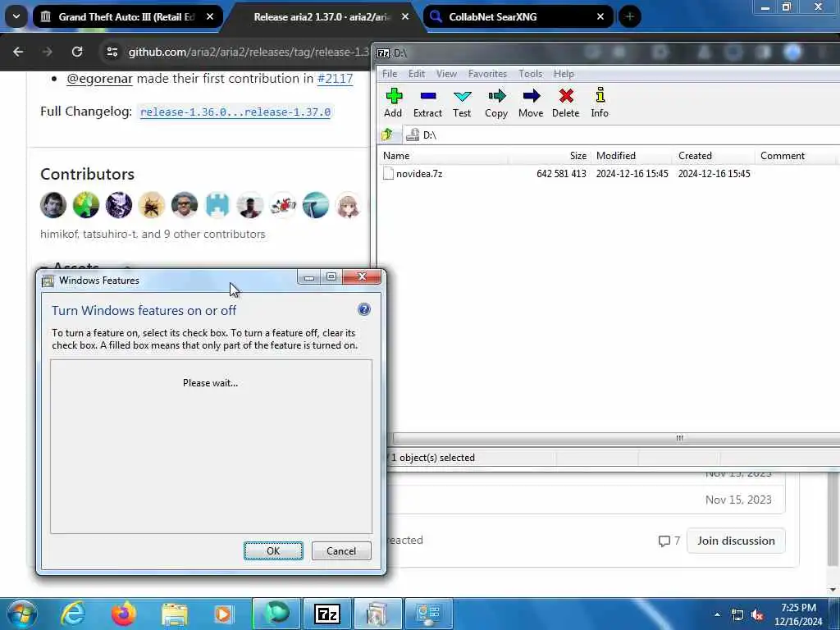840x630 pixels.
Task: Open the @egorenar profile link
Action: point(99,79)
